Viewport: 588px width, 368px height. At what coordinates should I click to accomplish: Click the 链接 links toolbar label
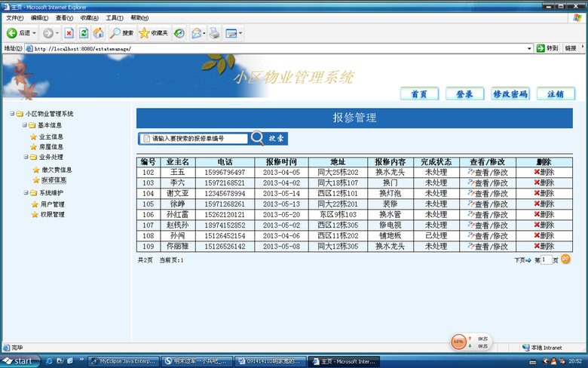click(x=571, y=48)
